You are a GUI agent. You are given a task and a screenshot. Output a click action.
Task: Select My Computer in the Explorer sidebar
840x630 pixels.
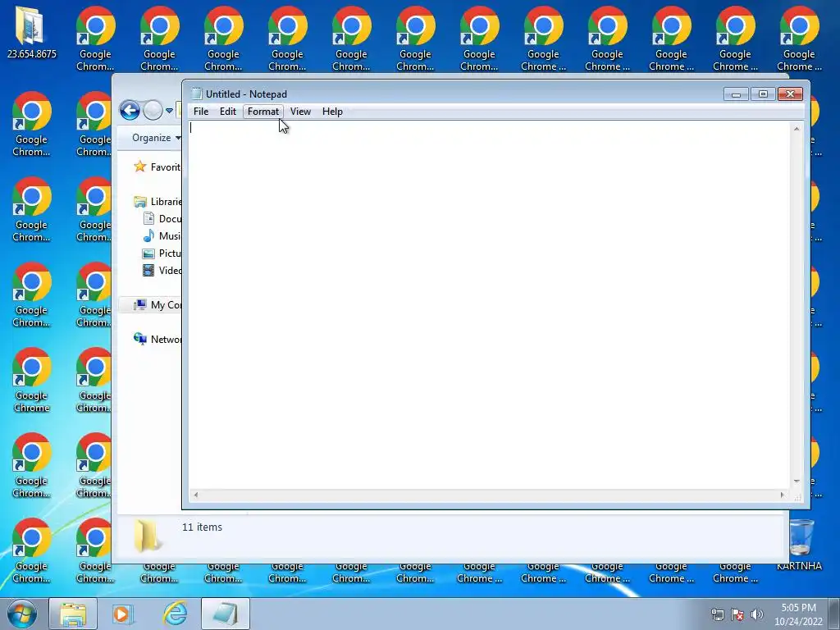(157, 305)
